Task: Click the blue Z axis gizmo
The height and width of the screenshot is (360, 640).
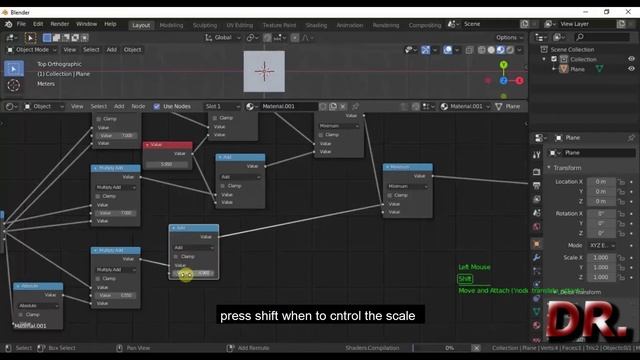Action: tap(504, 81)
